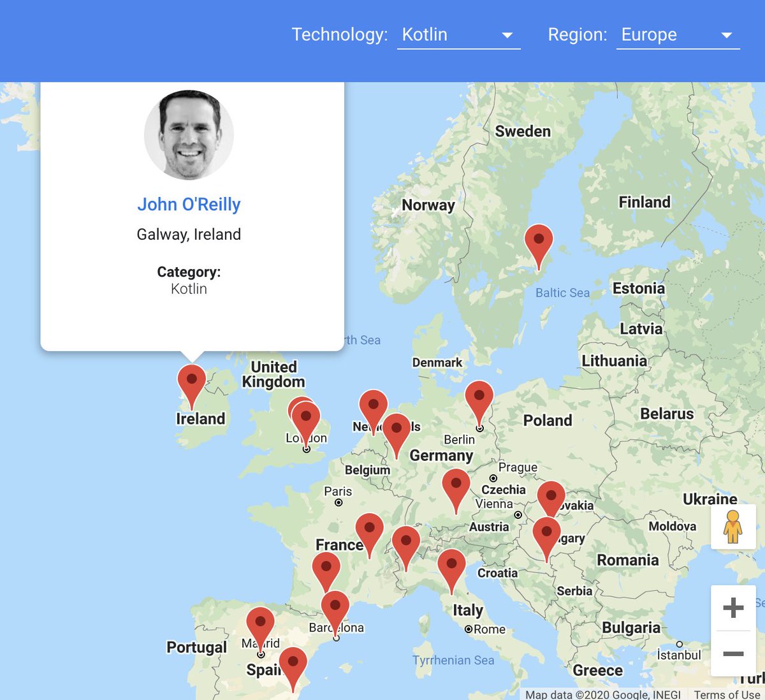The height and width of the screenshot is (700, 765).
Task: Select the pin in northern Italy
Action: [x=451, y=572]
